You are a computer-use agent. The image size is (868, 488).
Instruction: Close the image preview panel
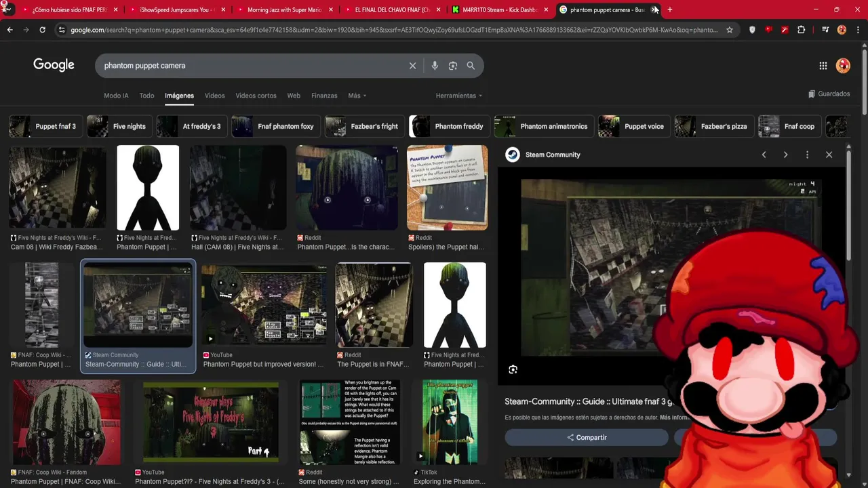click(829, 155)
